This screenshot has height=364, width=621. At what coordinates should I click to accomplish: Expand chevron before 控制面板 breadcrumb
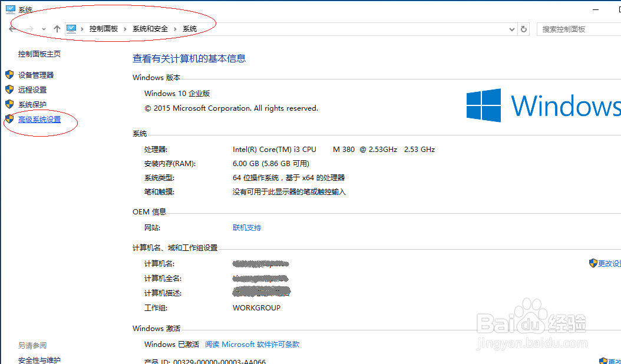tap(82, 29)
